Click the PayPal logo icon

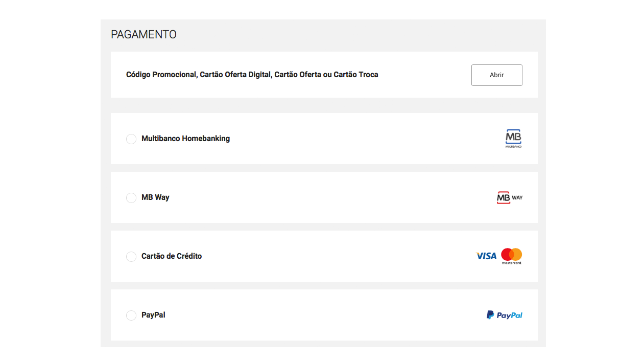(504, 315)
